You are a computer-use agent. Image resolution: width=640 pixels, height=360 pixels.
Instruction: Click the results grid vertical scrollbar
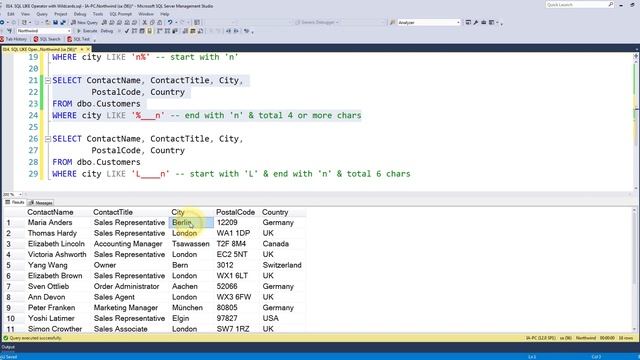click(x=635, y=269)
